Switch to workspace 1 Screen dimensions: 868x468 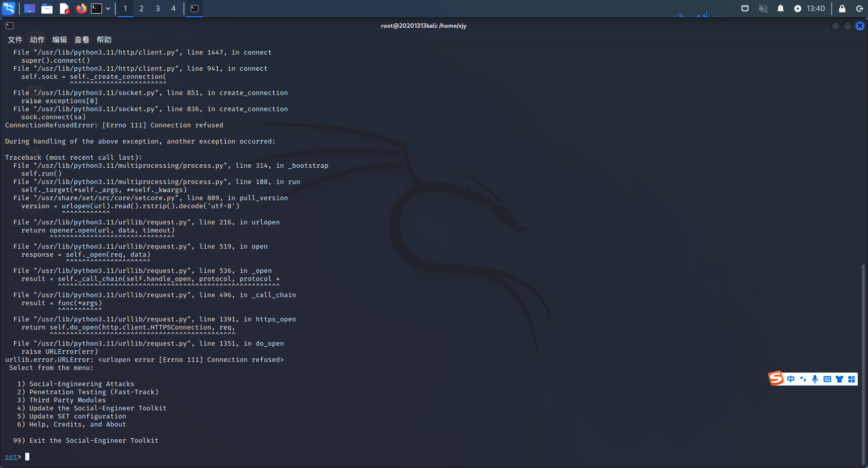[x=125, y=9]
